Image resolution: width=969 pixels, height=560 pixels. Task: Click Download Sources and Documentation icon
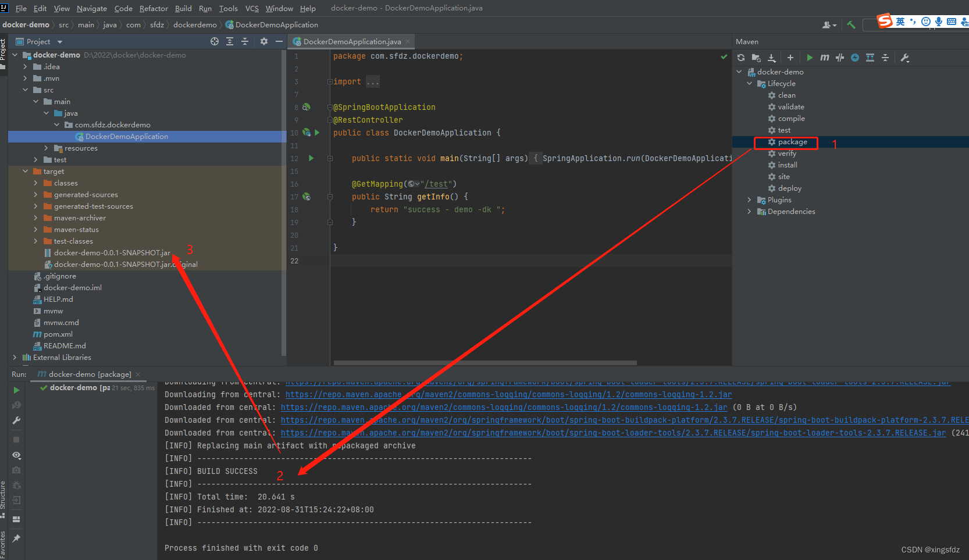[772, 58]
